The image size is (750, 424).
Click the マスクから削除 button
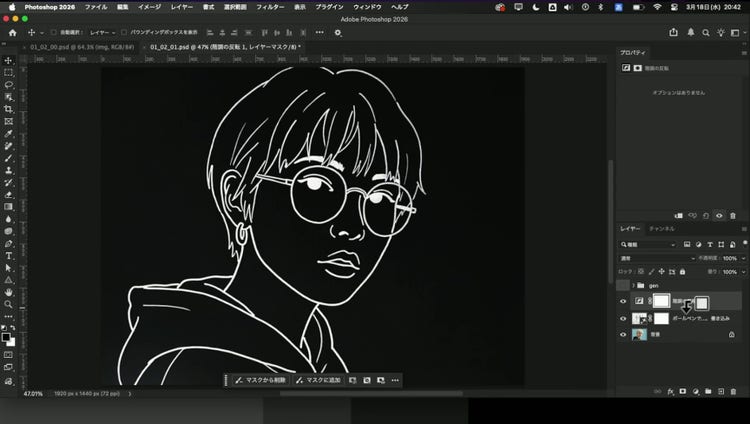tap(263, 380)
